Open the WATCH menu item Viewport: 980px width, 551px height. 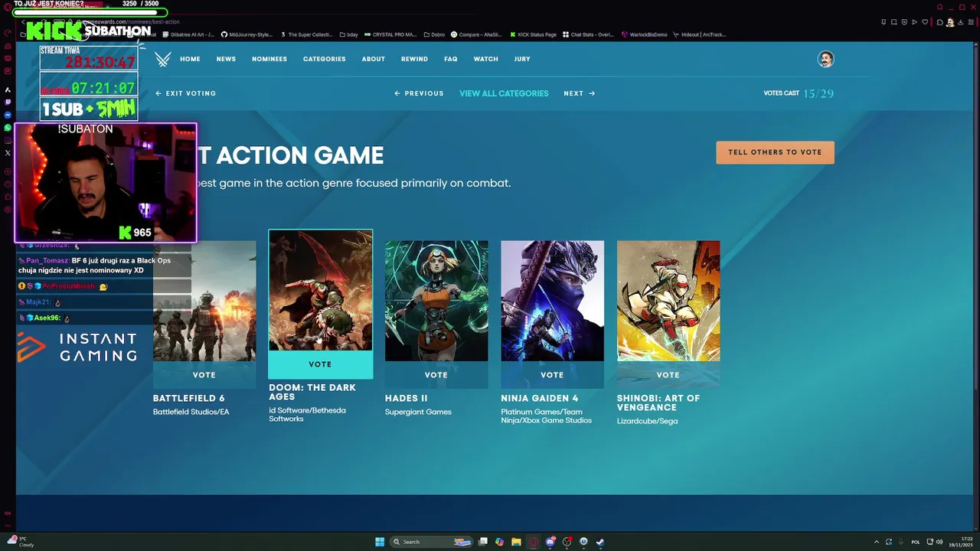coord(485,59)
